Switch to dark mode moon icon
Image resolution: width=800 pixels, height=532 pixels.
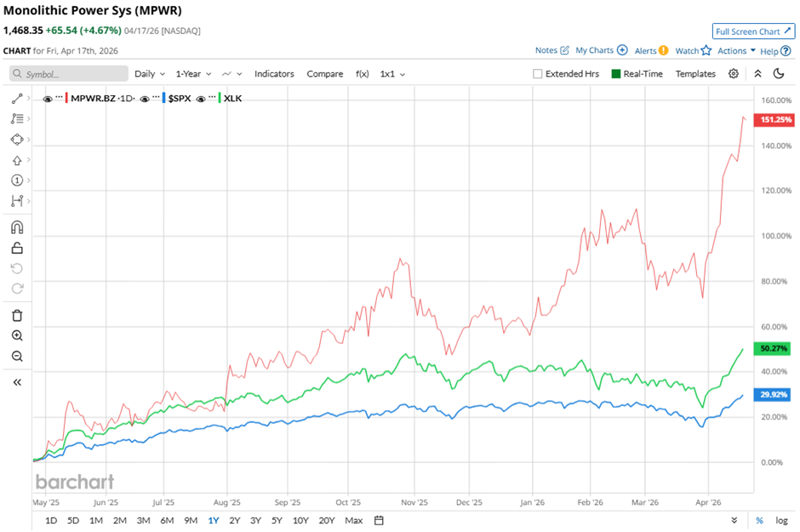pyautogui.click(x=779, y=73)
